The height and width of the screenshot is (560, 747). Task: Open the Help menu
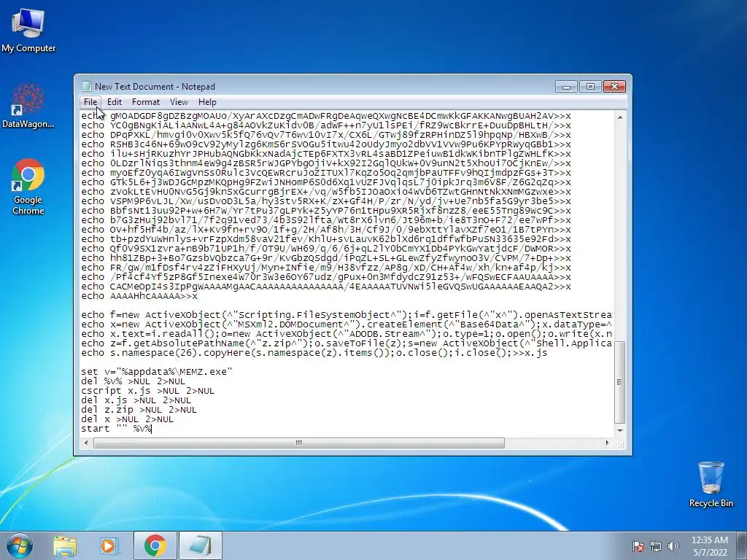pos(207,102)
